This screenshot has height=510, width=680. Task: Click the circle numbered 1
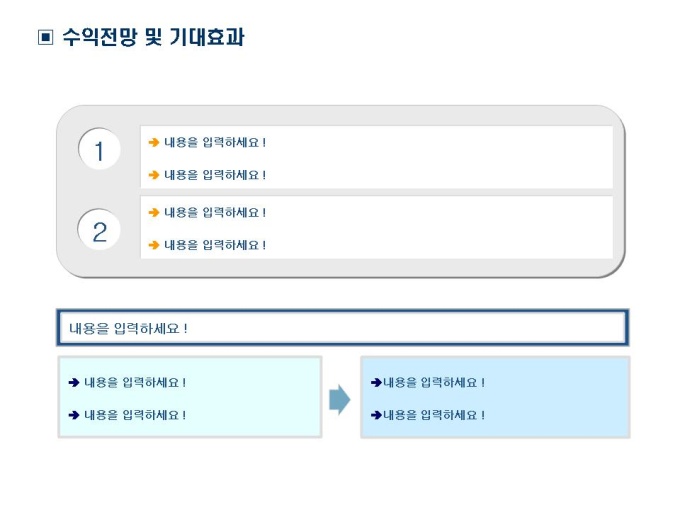tap(99, 152)
